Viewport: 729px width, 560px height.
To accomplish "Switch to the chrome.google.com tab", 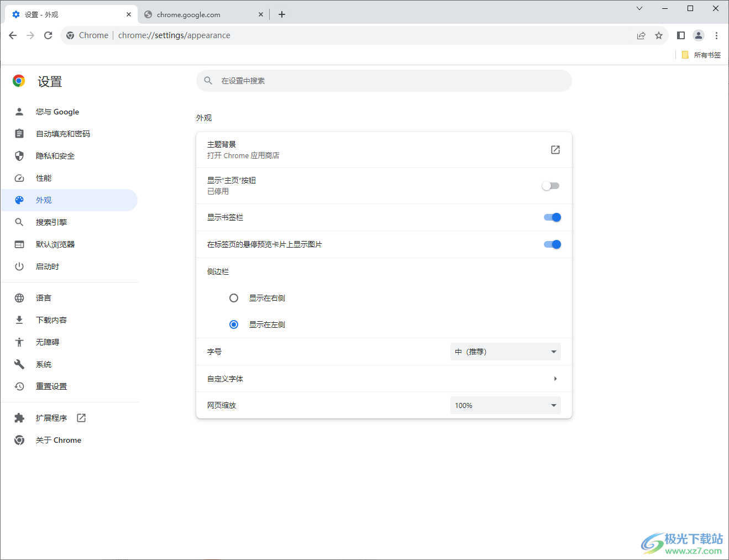I will click(x=203, y=14).
